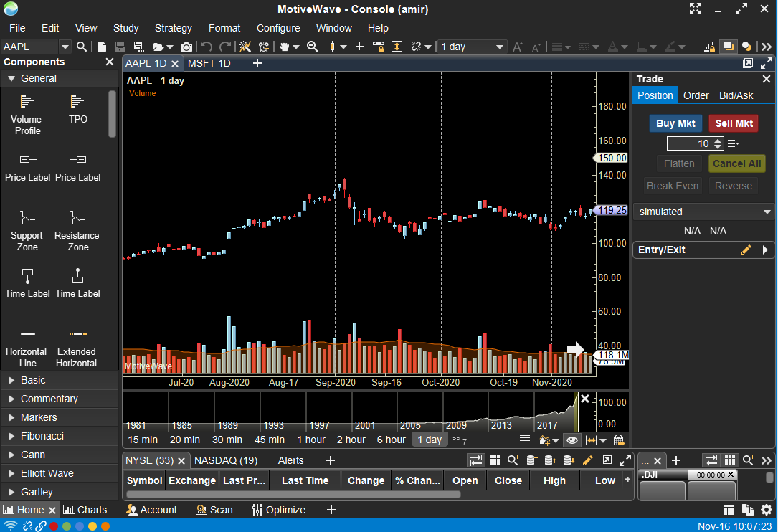Switch bar size to 15 min
This screenshot has height=532, width=778.
click(143, 440)
